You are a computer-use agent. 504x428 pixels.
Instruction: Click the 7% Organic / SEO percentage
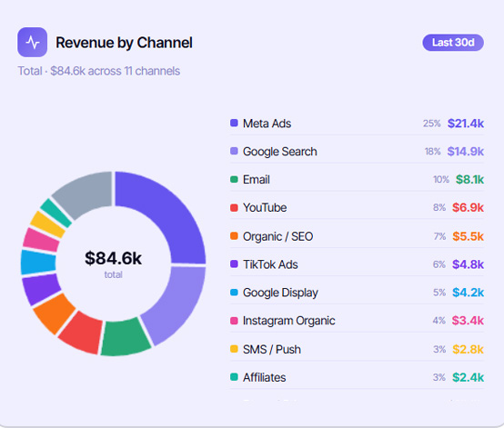click(439, 236)
